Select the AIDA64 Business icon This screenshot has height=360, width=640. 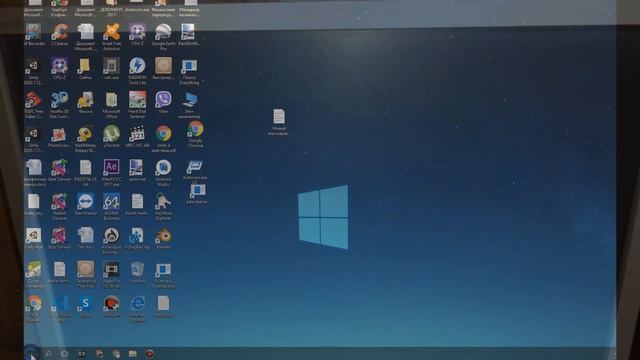111,207
